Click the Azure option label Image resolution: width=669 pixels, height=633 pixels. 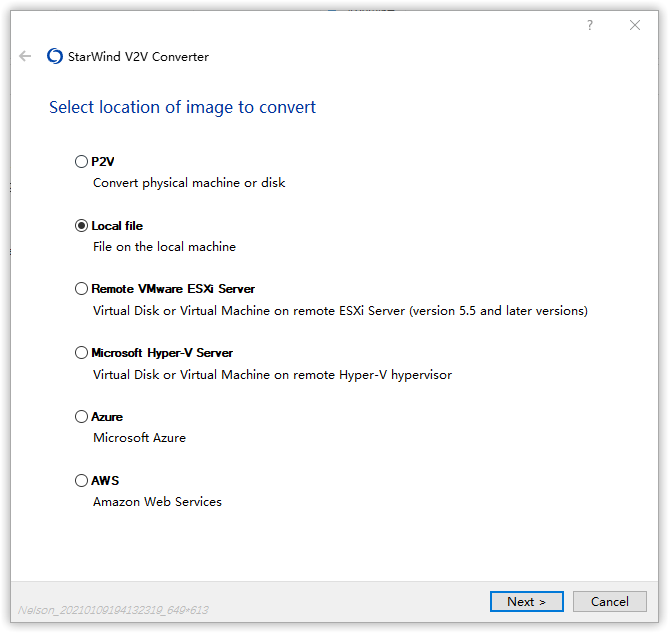click(x=107, y=417)
